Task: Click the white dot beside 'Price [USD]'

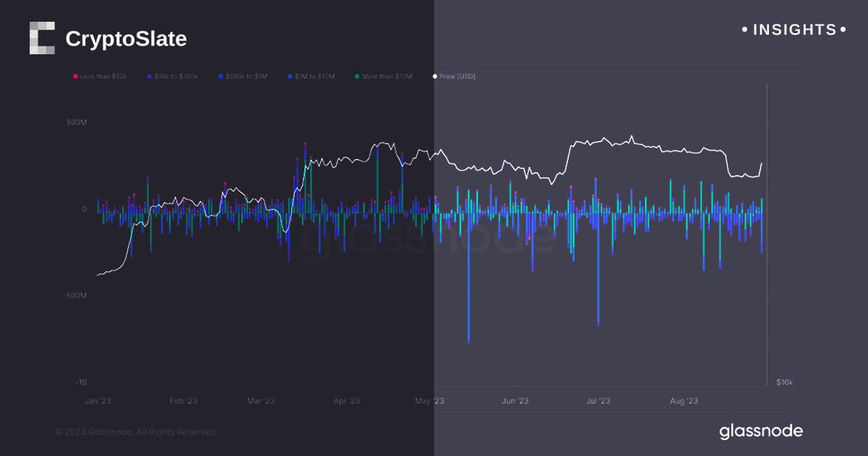Action: (x=435, y=76)
